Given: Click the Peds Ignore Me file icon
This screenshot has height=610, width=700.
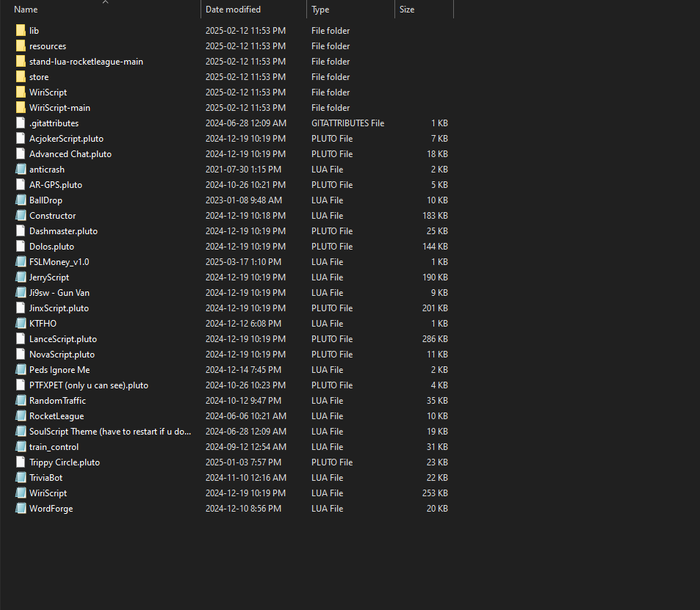Looking at the screenshot, I should [x=21, y=369].
